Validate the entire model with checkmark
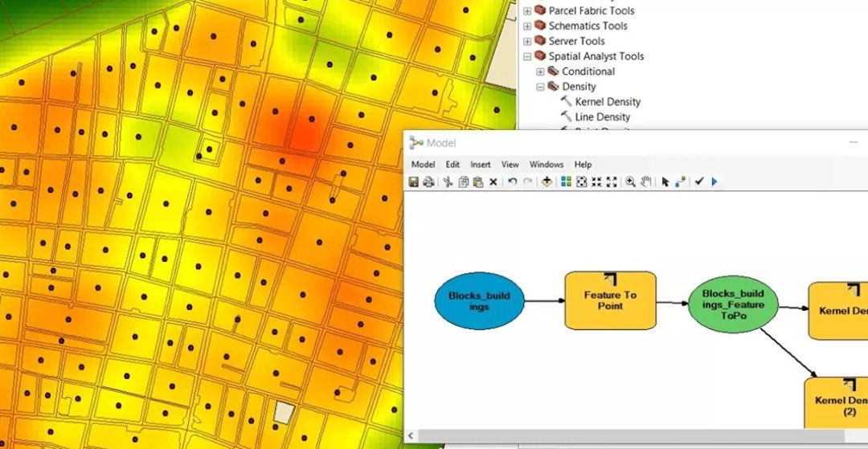The image size is (868, 449). coord(699,182)
